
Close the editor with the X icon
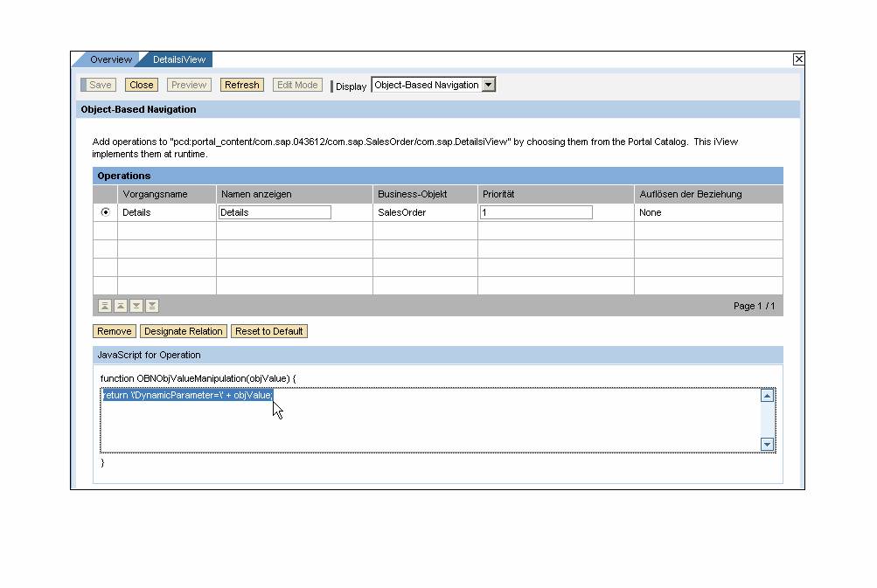(798, 59)
